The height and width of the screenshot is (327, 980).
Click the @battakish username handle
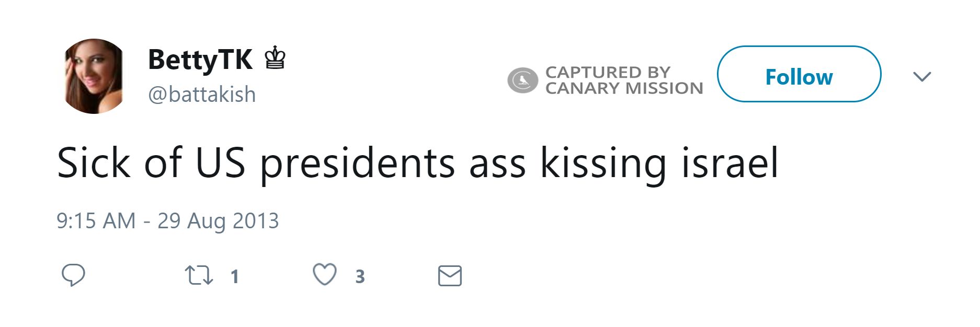202,95
